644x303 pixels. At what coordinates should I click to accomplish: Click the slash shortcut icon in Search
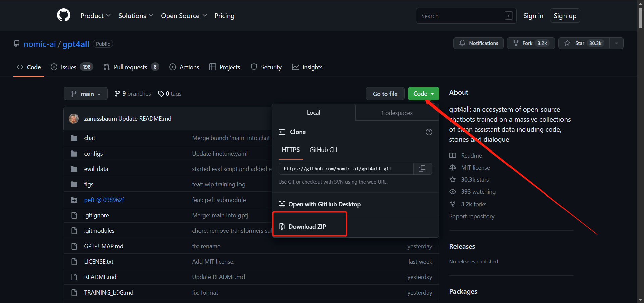pyautogui.click(x=508, y=16)
